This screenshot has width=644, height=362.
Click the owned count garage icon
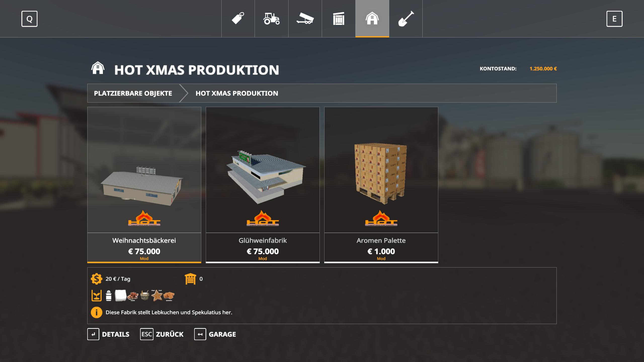[190, 279]
